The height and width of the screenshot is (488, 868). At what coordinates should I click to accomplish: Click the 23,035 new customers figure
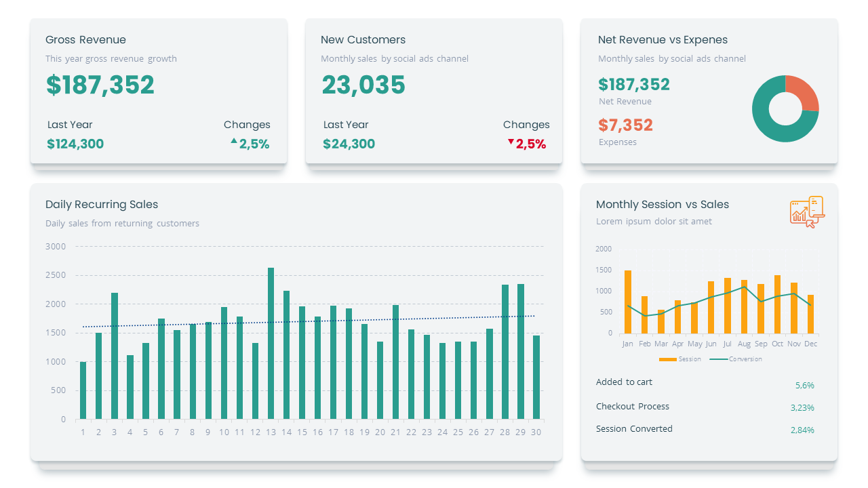(x=363, y=85)
